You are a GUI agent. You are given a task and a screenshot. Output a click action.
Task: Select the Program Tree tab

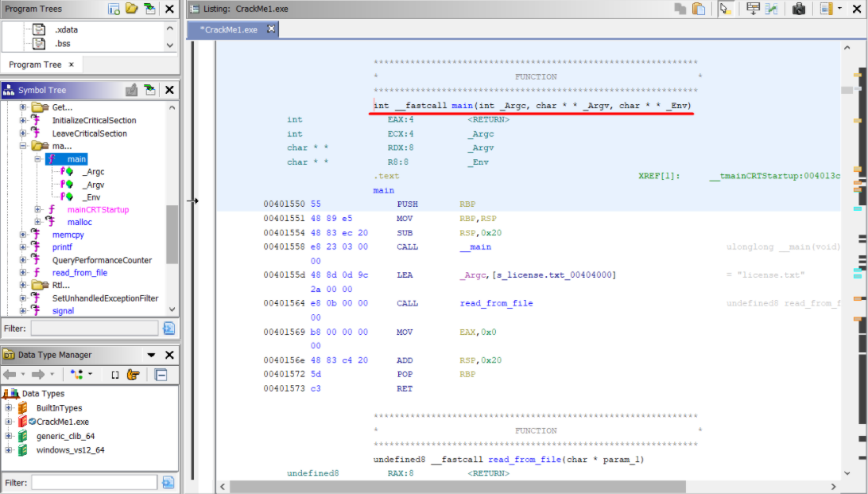point(35,64)
